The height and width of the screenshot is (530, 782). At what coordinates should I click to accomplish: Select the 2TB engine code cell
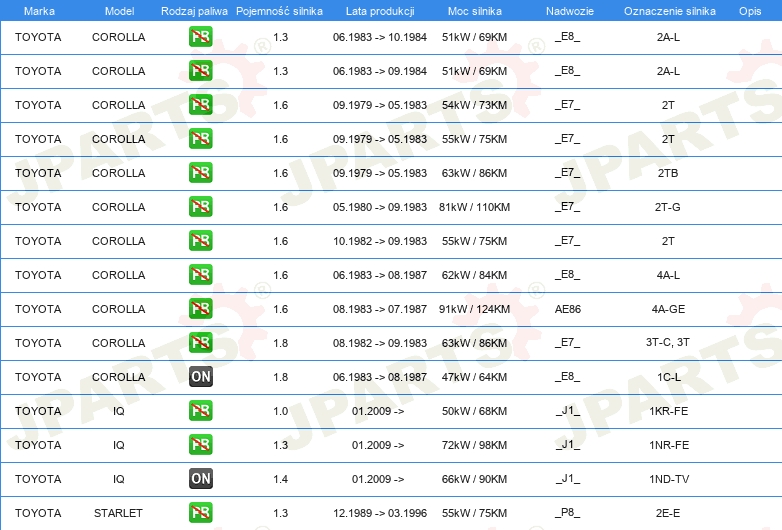[668, 174]
